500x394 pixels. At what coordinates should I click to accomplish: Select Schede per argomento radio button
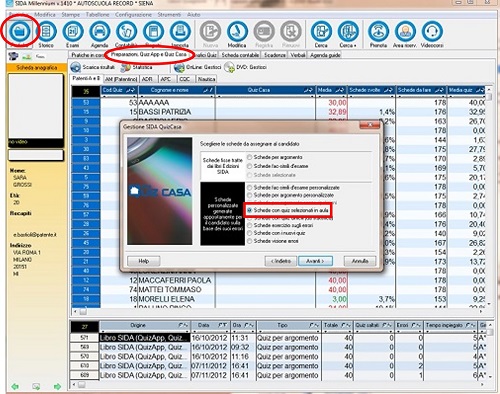click(249, 157)
